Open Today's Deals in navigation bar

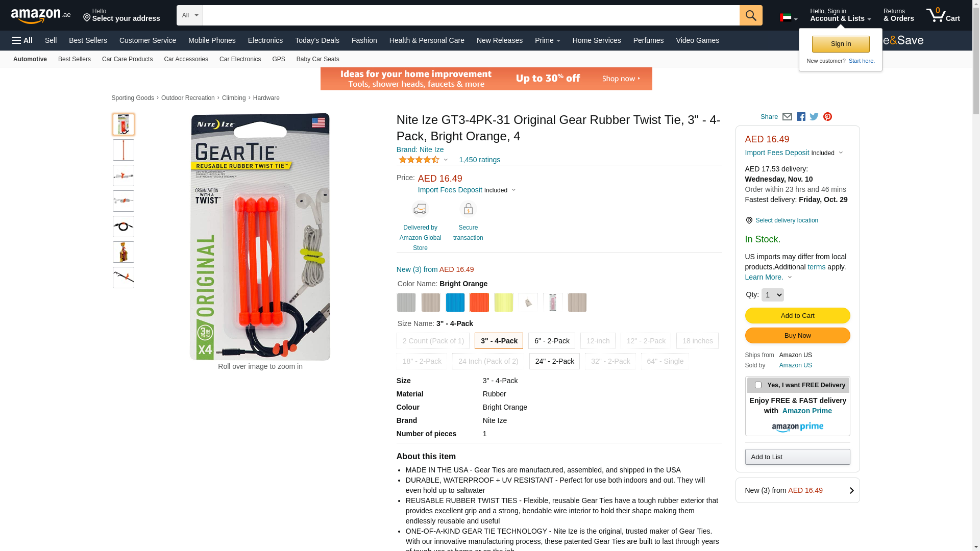click(x=317, y=40)
